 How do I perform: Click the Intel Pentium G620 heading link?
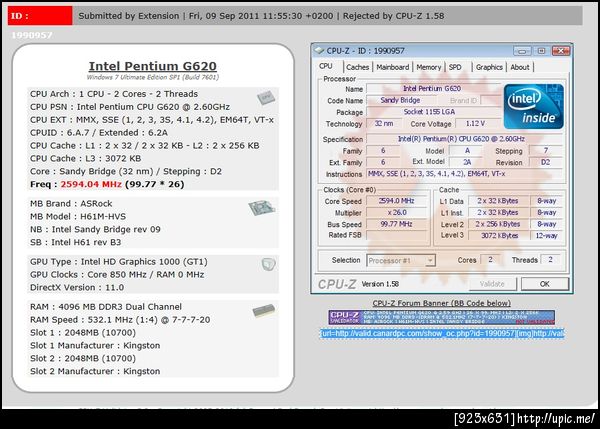153,66
